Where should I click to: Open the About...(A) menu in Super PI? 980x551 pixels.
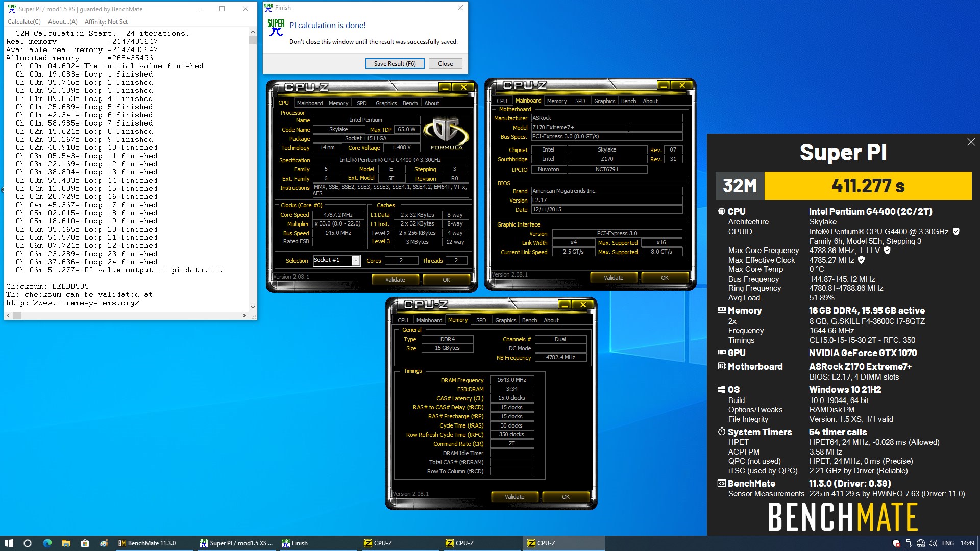click(62, 22)
